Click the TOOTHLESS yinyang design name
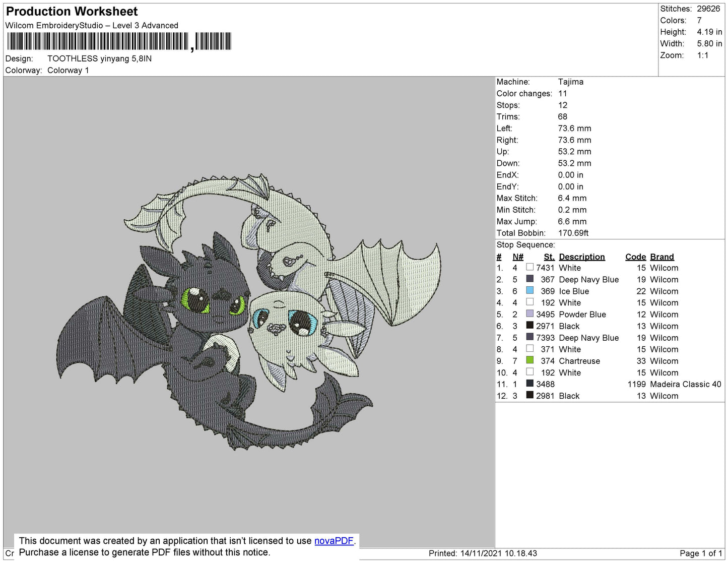This screenshot has height=563, width=728. [99, 58]
